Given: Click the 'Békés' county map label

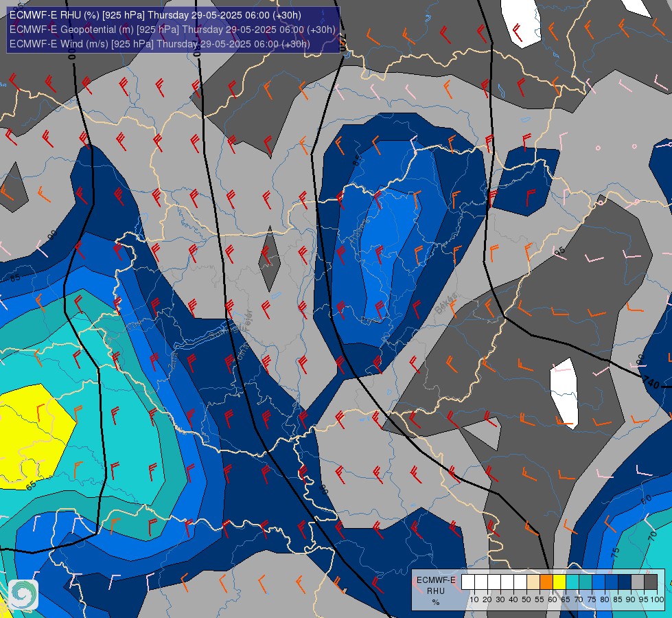Looking at the screenshot, I should coord(446,304).
